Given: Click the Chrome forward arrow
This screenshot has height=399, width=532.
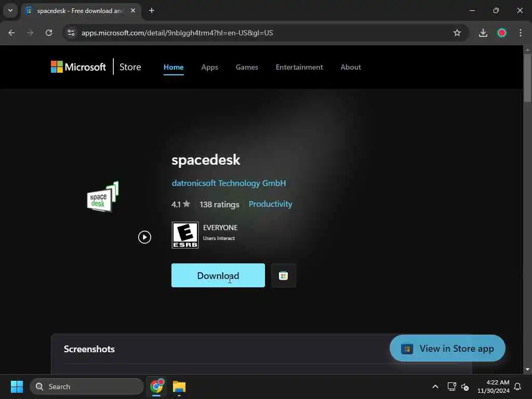Looking at the screenshot, I should tap(30, 33).
